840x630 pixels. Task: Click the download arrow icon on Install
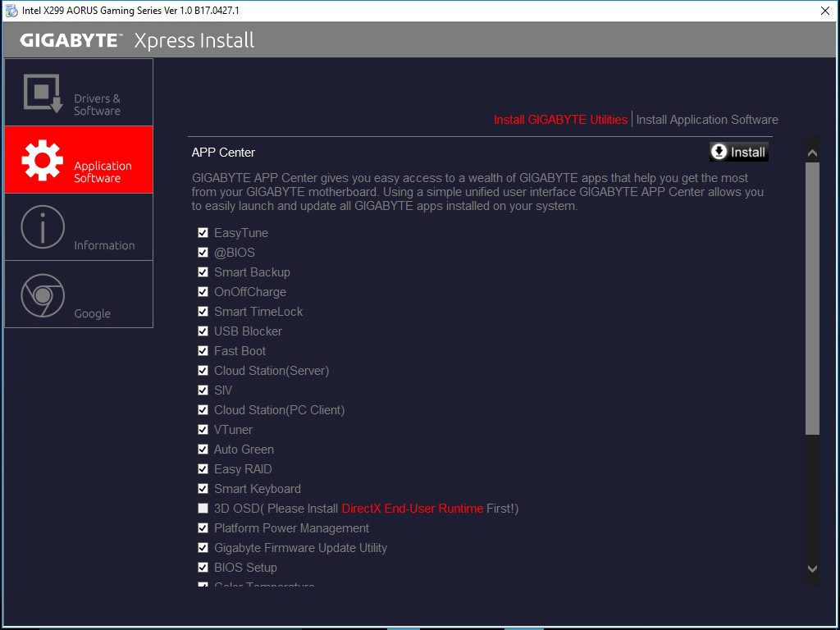[x=719, y=152]
